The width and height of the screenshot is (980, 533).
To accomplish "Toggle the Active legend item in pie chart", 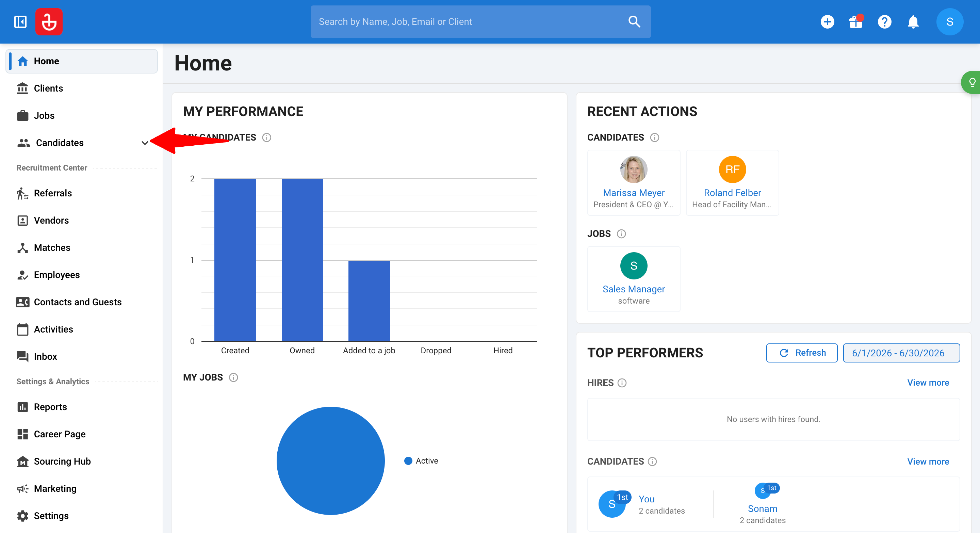I will [x=421, y=461].
